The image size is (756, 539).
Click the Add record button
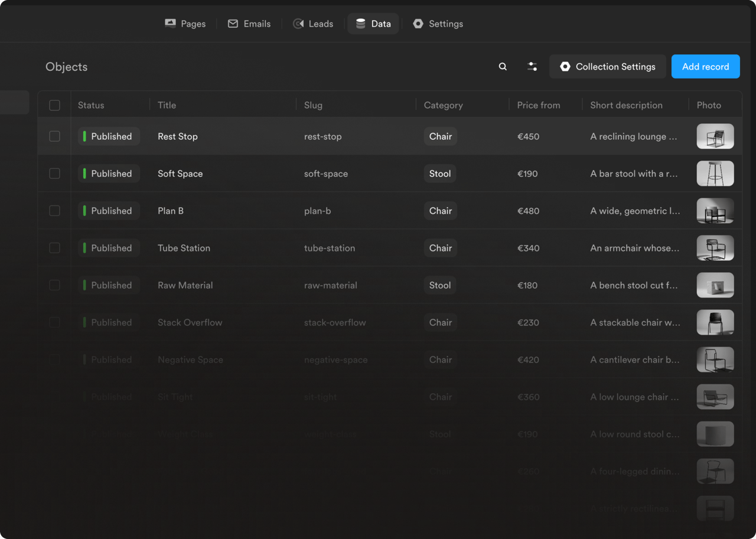pyautogui.click(x=705, y=67)
